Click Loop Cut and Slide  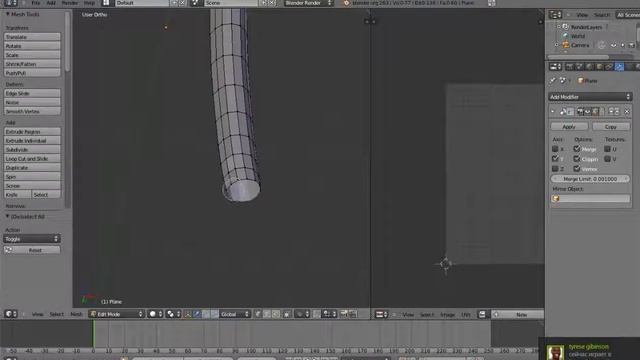pos(32,158)
